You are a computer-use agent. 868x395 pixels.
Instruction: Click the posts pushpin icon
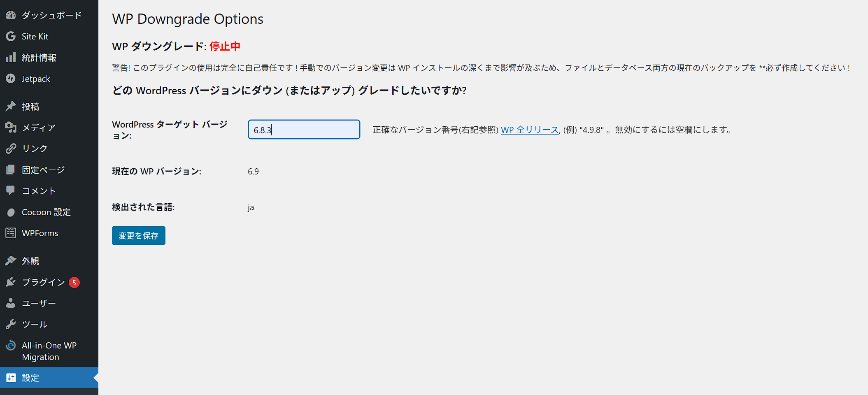tap(11, 107)
